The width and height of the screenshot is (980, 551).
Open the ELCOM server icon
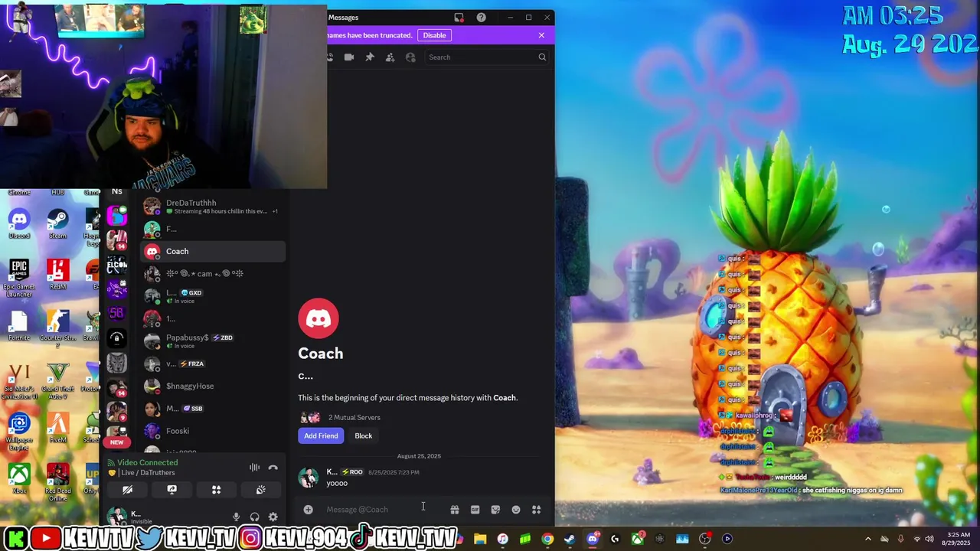pos(116,265)
